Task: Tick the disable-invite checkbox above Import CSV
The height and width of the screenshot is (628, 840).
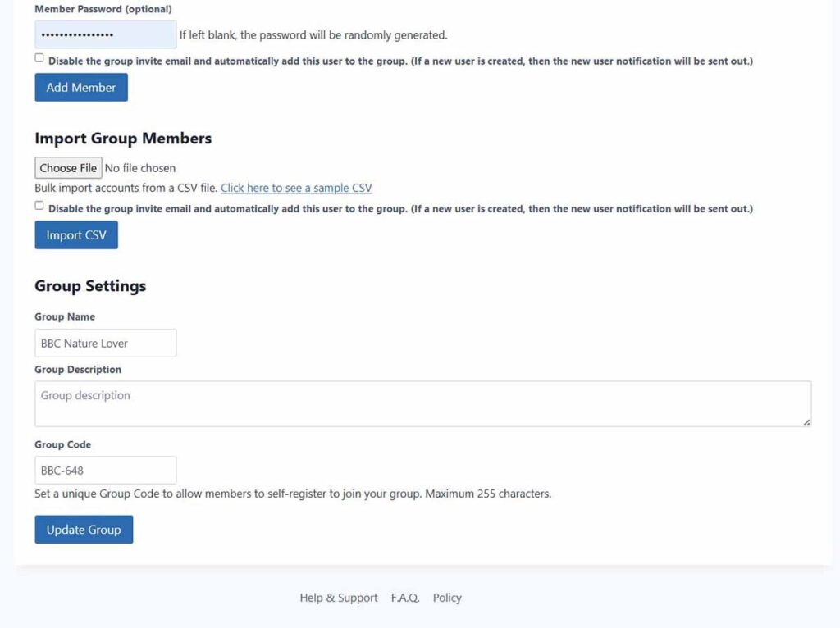Action: tap(39, 206)
